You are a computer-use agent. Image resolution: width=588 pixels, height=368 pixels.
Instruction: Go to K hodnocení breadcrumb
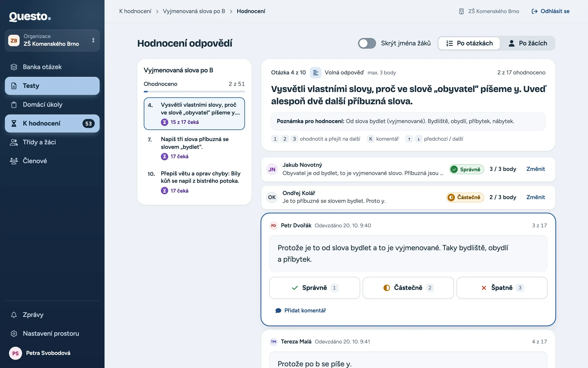coord(135,11)
